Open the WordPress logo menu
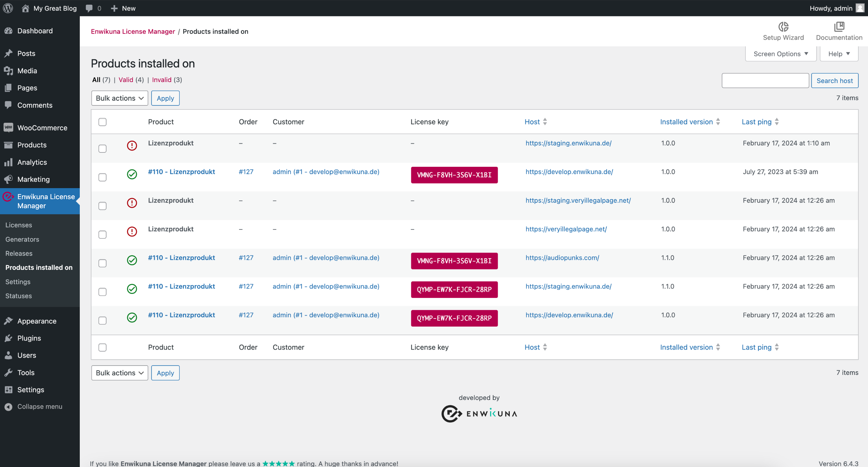 pos(8,8)
